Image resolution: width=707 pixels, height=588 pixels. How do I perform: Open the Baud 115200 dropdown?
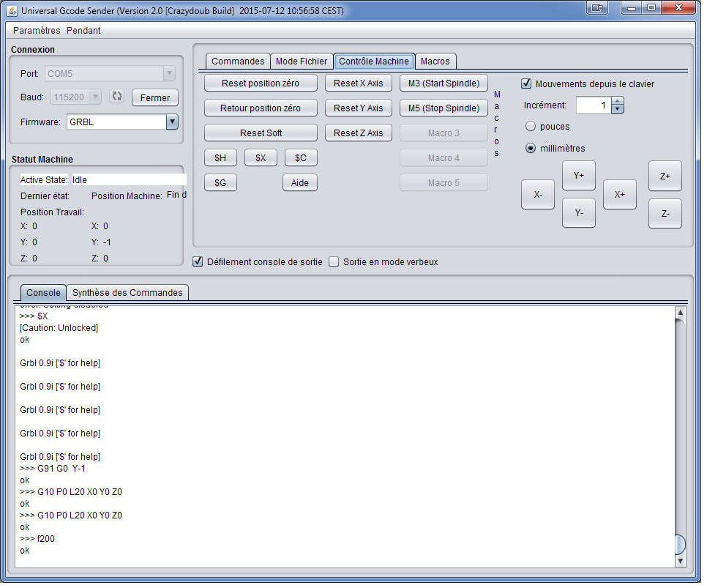pos(96,97)
